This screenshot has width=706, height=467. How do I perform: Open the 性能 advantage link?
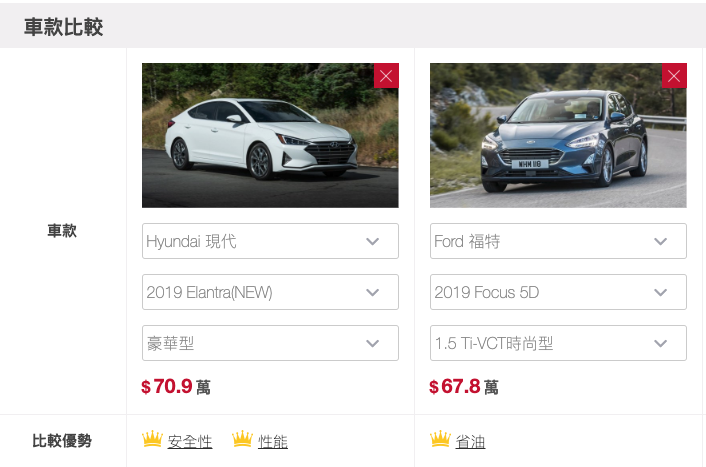click(x=273, y=441)
